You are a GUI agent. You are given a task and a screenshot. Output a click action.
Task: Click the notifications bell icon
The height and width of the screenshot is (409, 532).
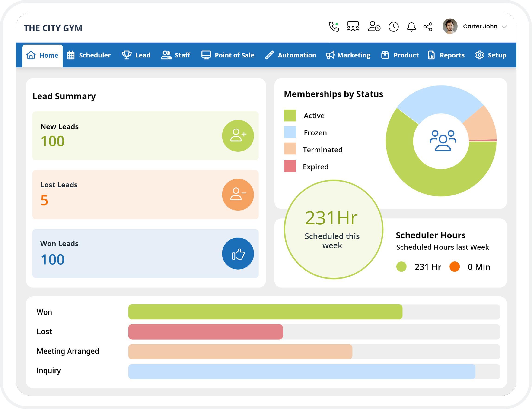click(411, 27)
